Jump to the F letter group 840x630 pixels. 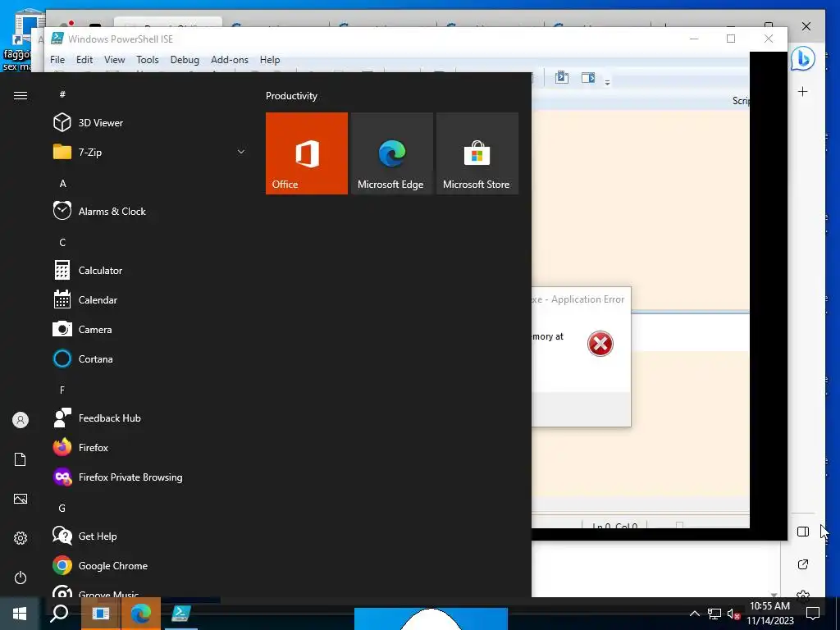(62, 390)
